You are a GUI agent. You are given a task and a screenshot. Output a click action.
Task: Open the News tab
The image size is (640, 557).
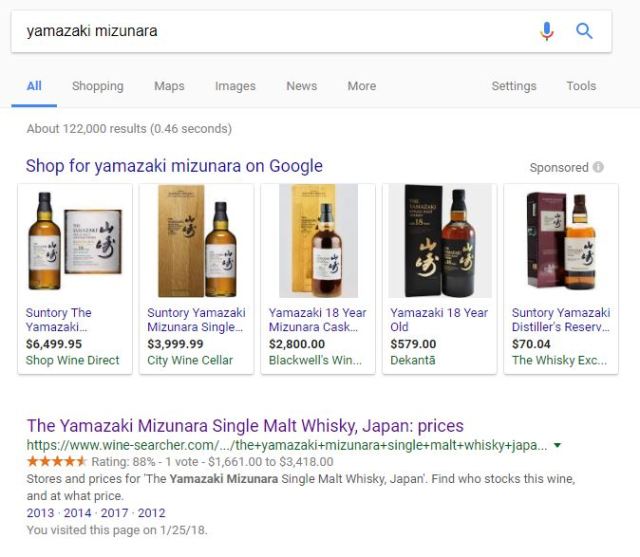302,86
